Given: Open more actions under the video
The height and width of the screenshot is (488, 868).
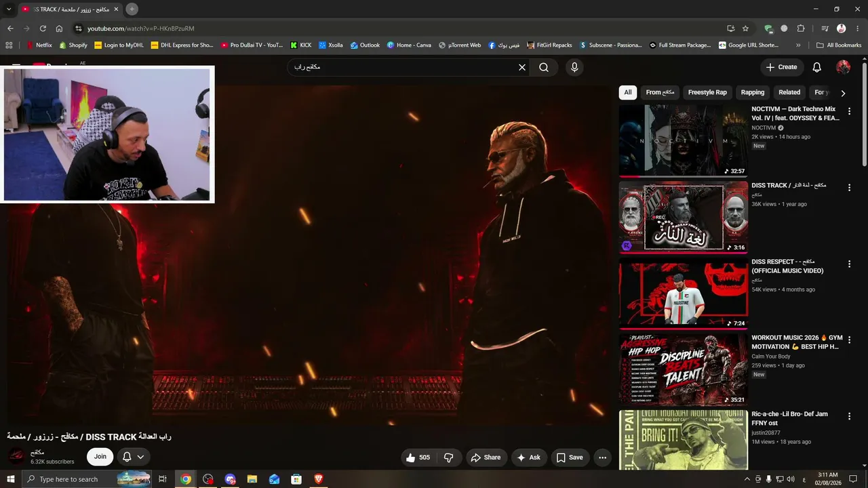Looking at the screenshot, I should tap(602, 457).
